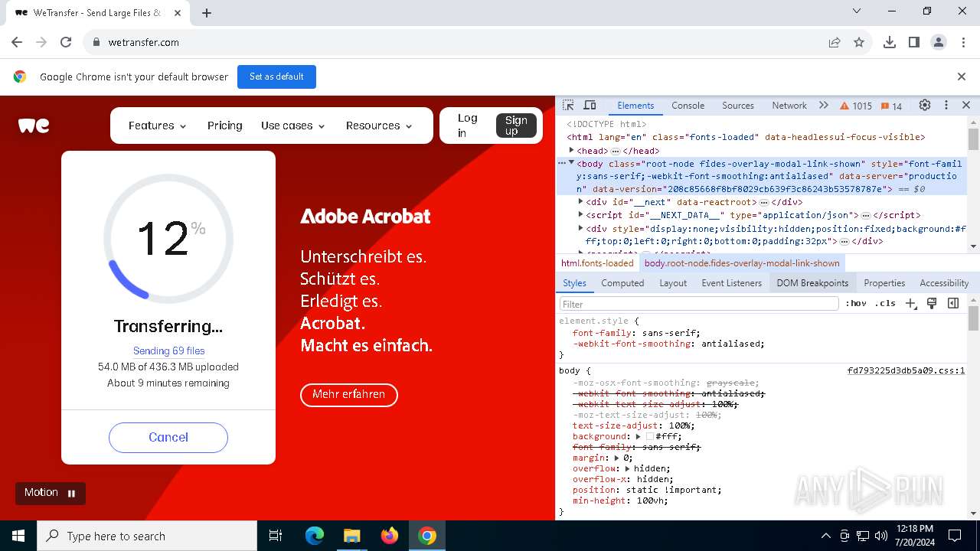
Task: Expand the __NEXT_DATA__ script node
Action: 580,215
